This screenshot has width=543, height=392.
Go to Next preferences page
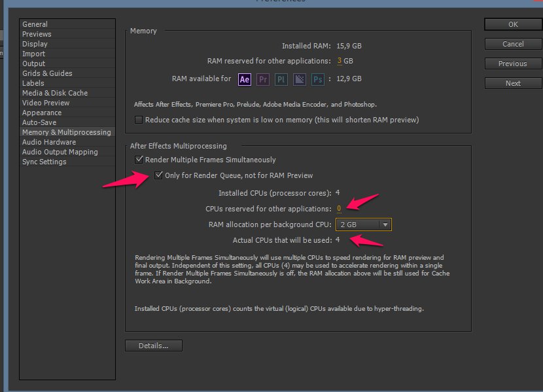coord(513,83)
